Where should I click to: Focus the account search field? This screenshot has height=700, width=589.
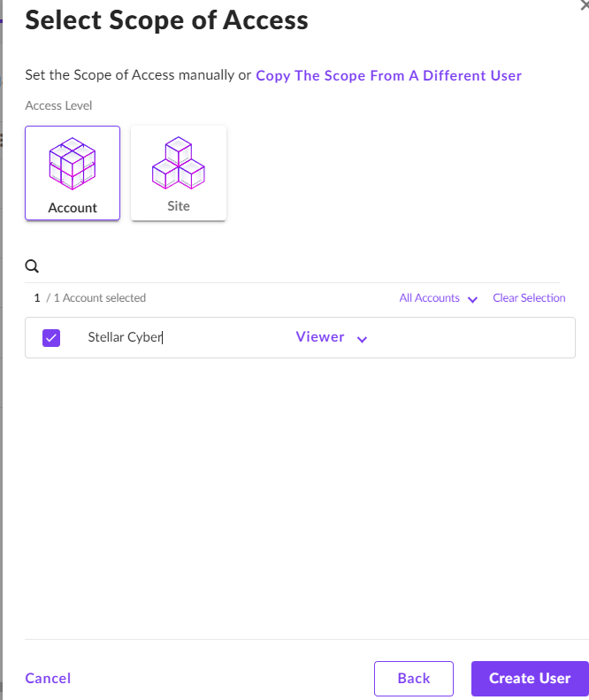click(x=292, y=265)
